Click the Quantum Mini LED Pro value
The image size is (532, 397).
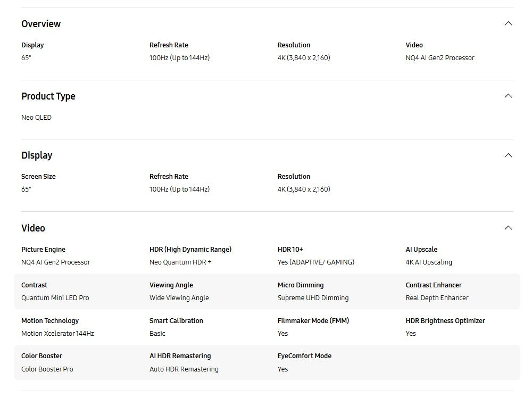tap(55, 298)
